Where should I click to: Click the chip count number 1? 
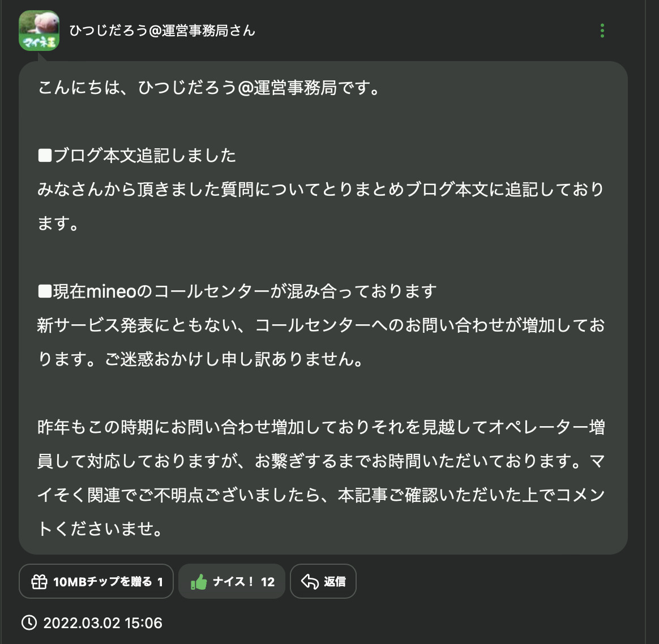click(x=160, y=582)
